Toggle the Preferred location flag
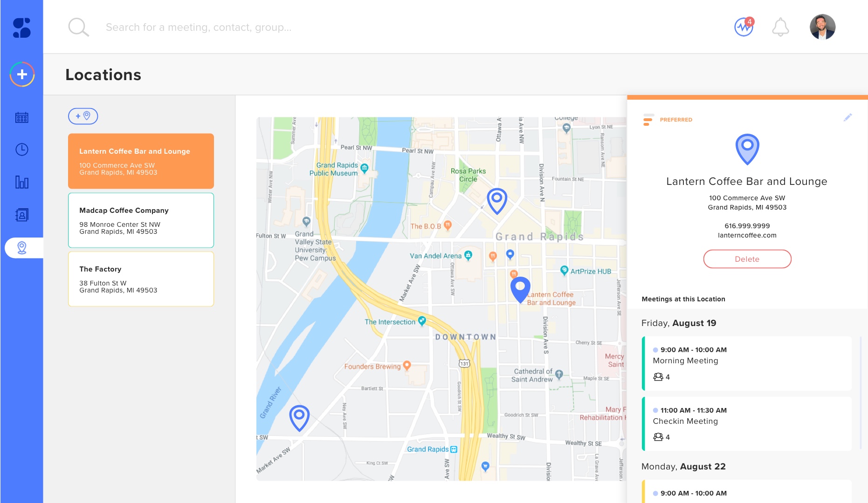The height and width of the screenshot is (503, 868). click(668, 120)
